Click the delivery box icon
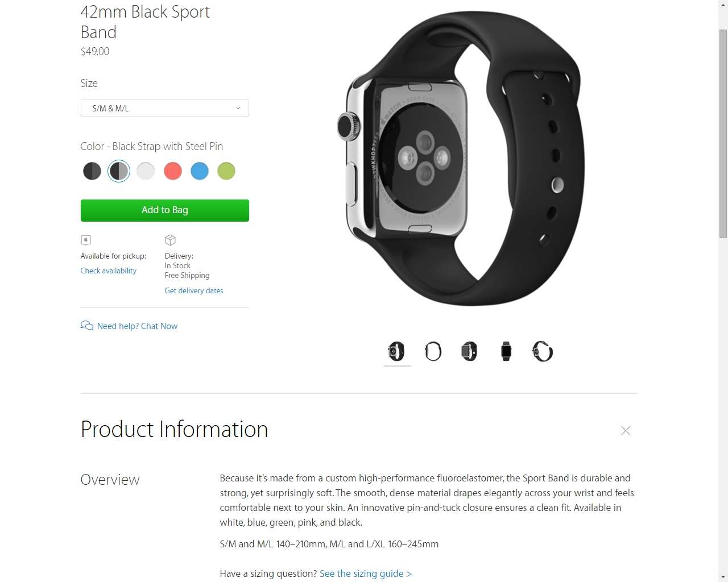The height and width of the screenshot is (582, 728). click(x=170, y=240)
